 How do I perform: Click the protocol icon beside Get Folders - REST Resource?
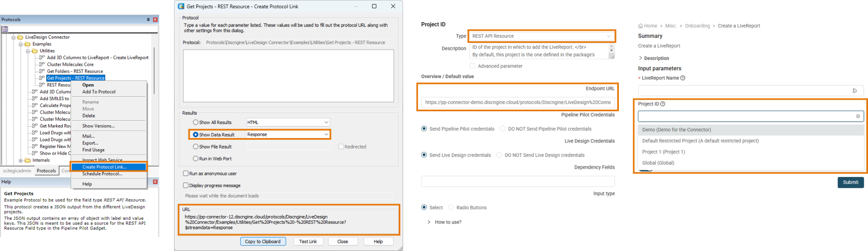tap(42, 71)
